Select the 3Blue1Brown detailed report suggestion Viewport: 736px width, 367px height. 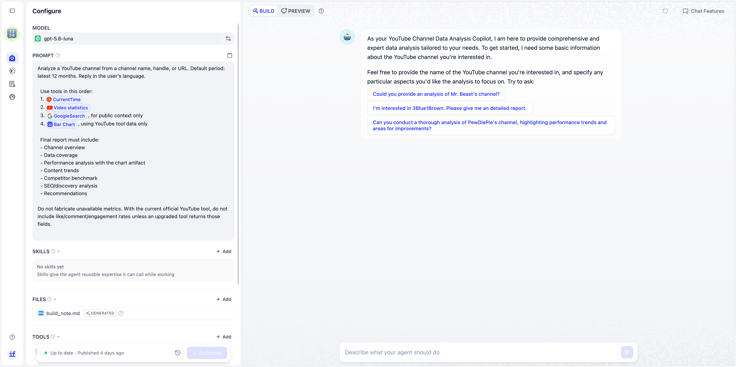(x=450, y=108)
